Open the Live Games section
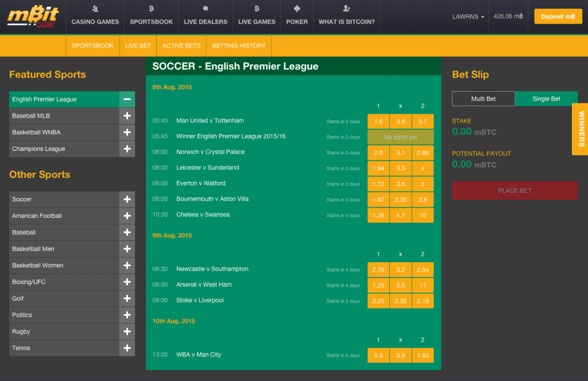Screen dimensions: 588x381 click(257, 16)
